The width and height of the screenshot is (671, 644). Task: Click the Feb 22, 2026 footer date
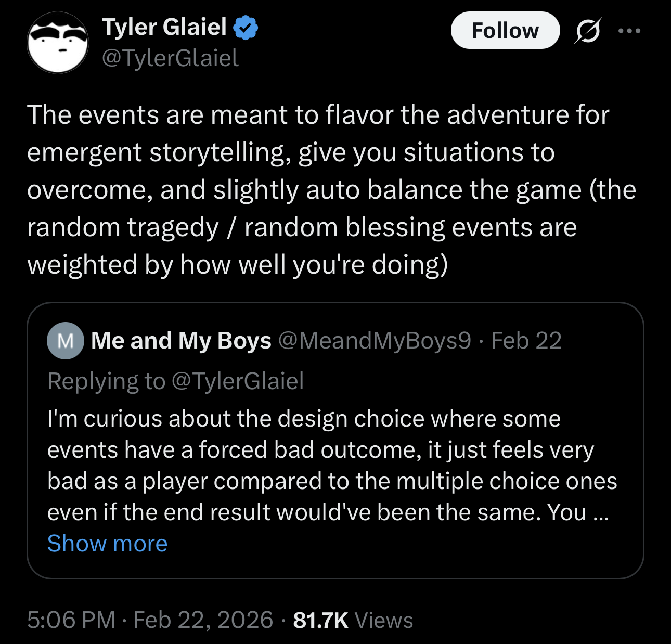coord(203,620)
